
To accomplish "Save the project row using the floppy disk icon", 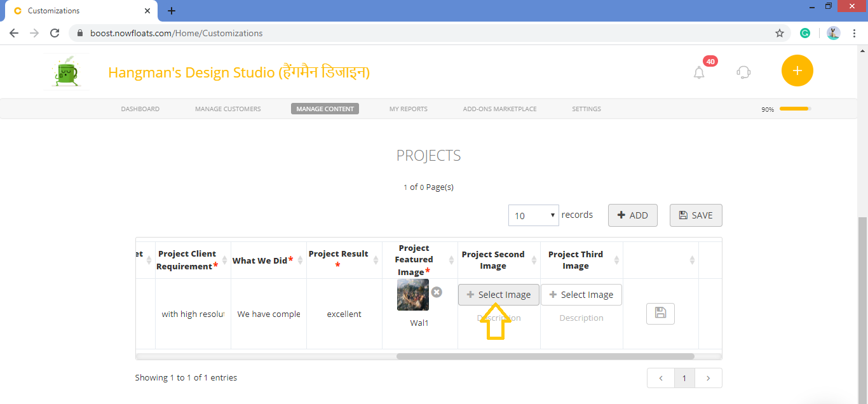I will point(660,313).
